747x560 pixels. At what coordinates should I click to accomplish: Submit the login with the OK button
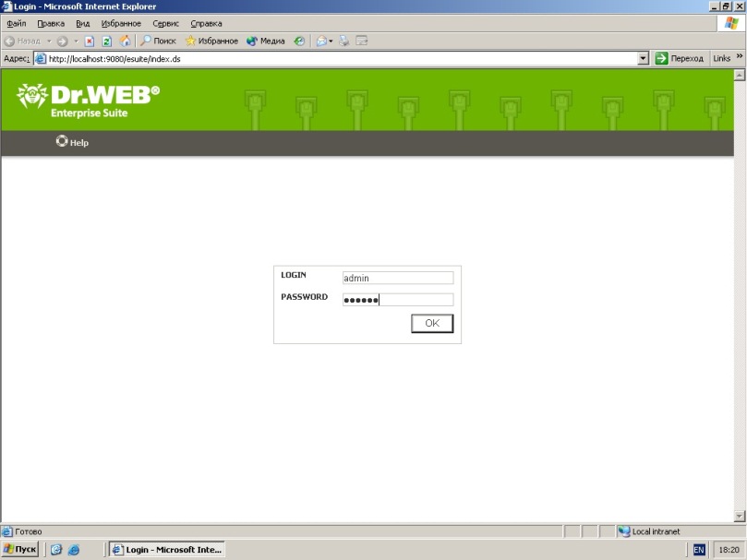coord(432,323)
